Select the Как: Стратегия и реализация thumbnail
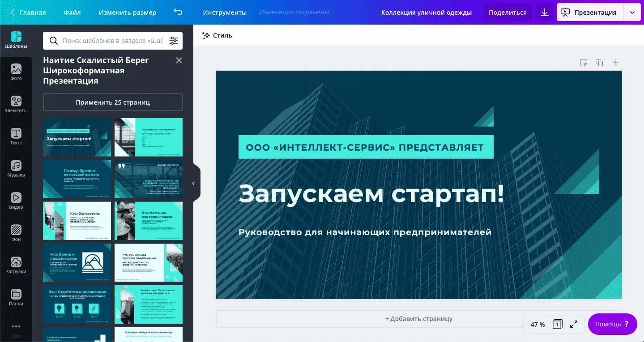Image resolution: width=644 pixels, height=342 pixels. point(77,304)
